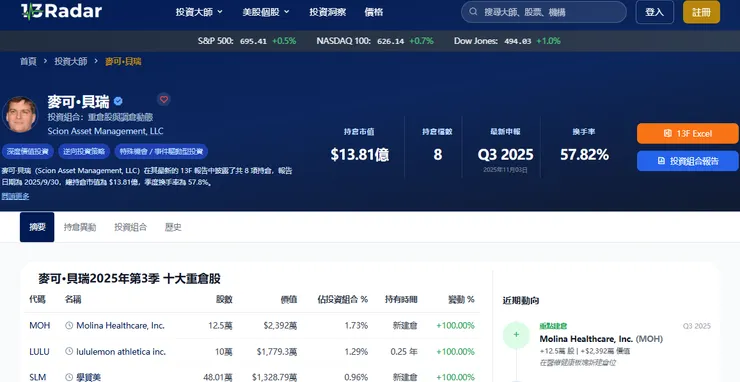This screenshot has height=382, width=740.
Task: Click the clock icon beside 學貸美
Action: point(69,377)
